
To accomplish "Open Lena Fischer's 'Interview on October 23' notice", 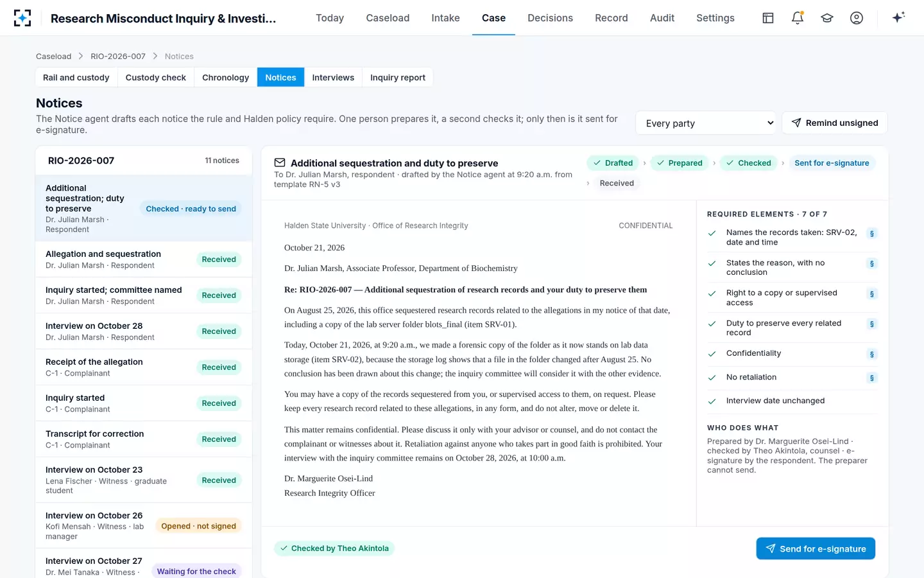I will 144,480.
